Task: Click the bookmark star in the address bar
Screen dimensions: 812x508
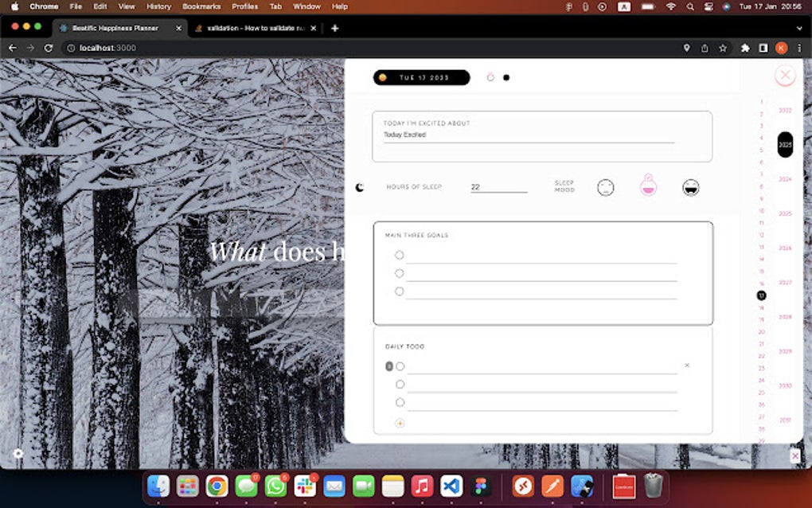Action: point(723,48)
